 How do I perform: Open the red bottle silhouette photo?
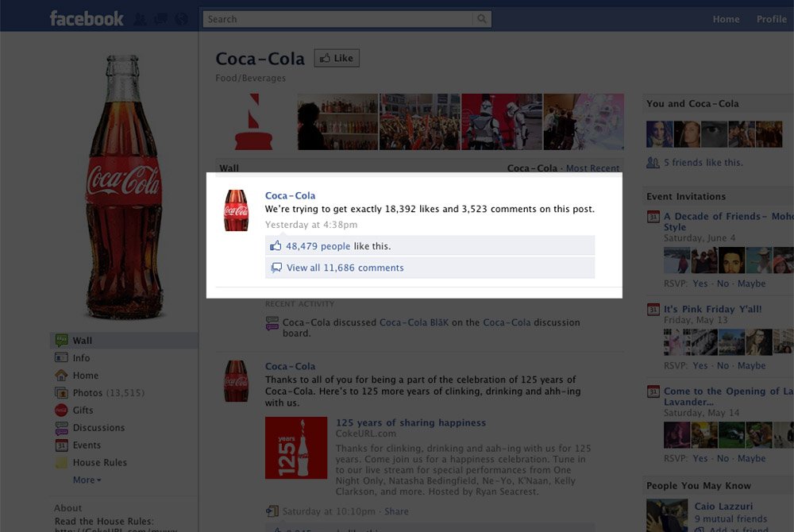click(x=254, y=121)
